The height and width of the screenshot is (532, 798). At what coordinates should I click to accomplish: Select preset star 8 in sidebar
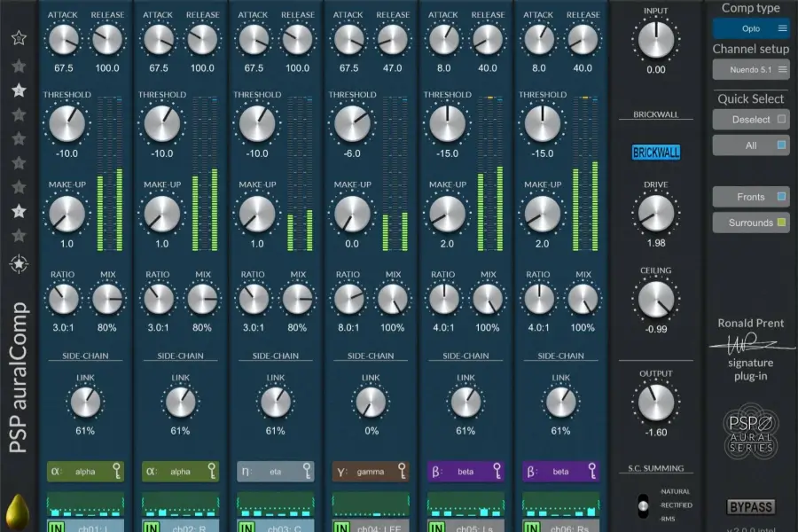click(x=19, y=235)
